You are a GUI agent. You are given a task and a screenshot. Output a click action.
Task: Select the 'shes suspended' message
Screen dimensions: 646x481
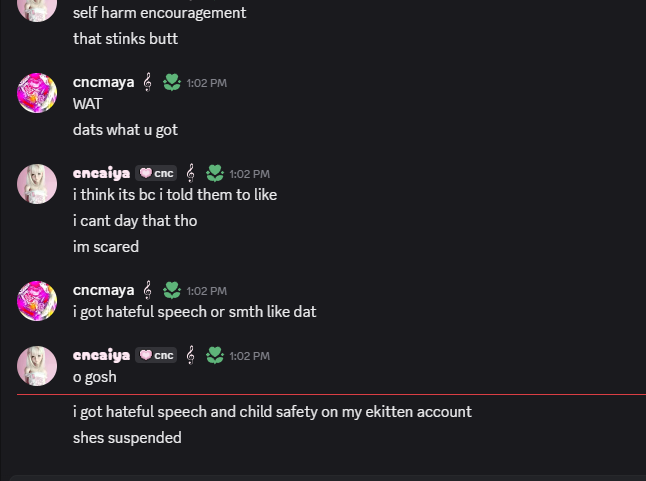127,437
